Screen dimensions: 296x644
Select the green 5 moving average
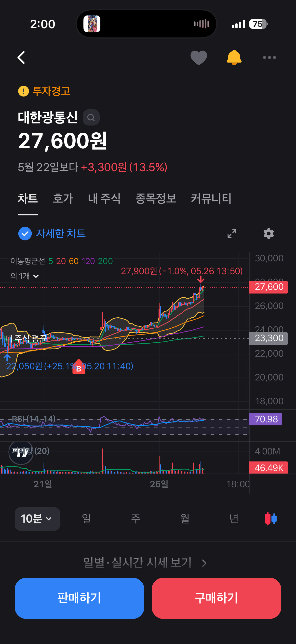(51, 261)
